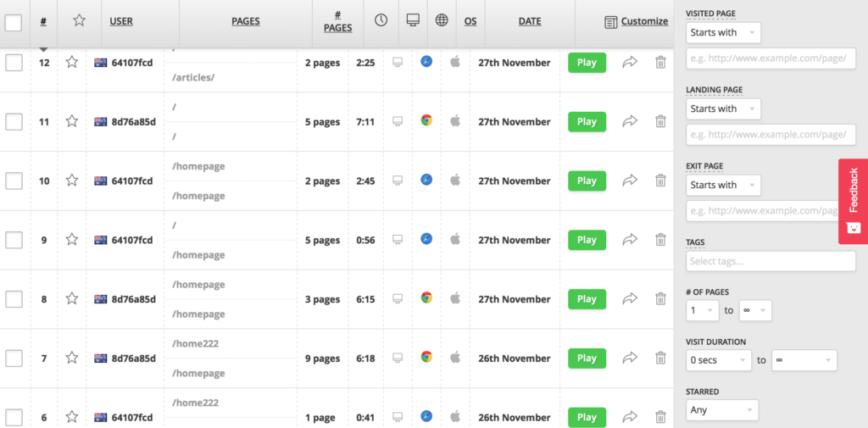Check the box for recording 7

(14, 359)
